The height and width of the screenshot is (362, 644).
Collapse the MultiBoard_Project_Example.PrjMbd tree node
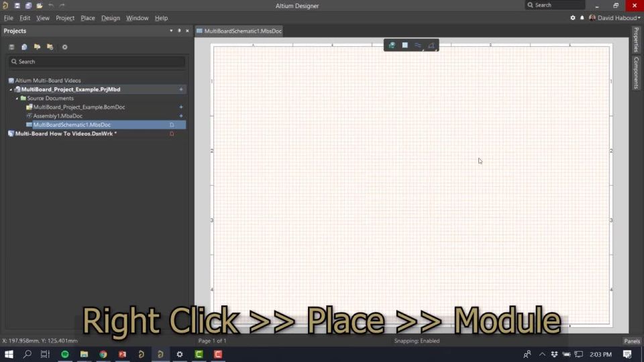[x=11, y=89]
